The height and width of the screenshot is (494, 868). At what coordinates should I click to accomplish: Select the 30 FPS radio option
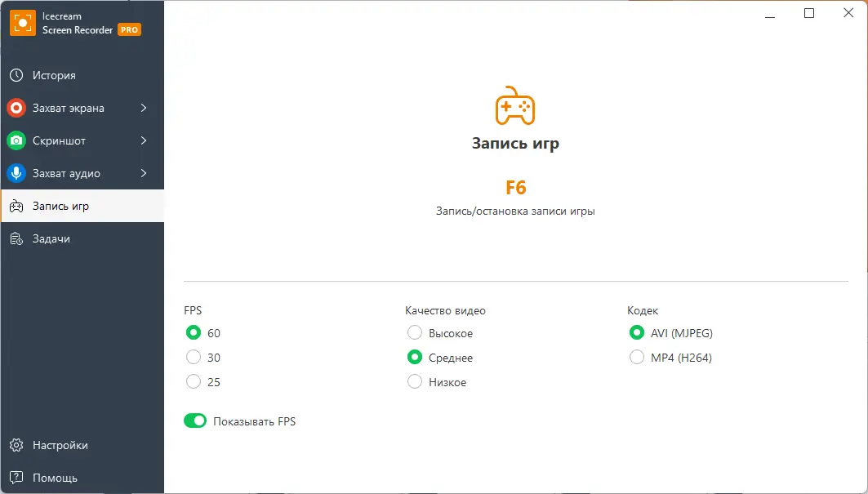tap(194, 358)
